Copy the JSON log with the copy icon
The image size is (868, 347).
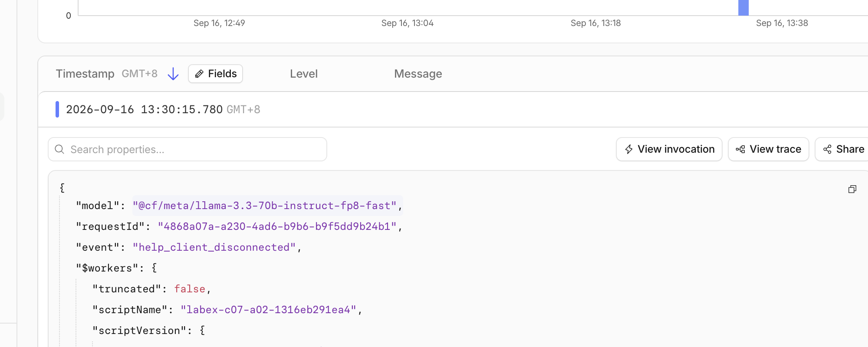[852, 189]
